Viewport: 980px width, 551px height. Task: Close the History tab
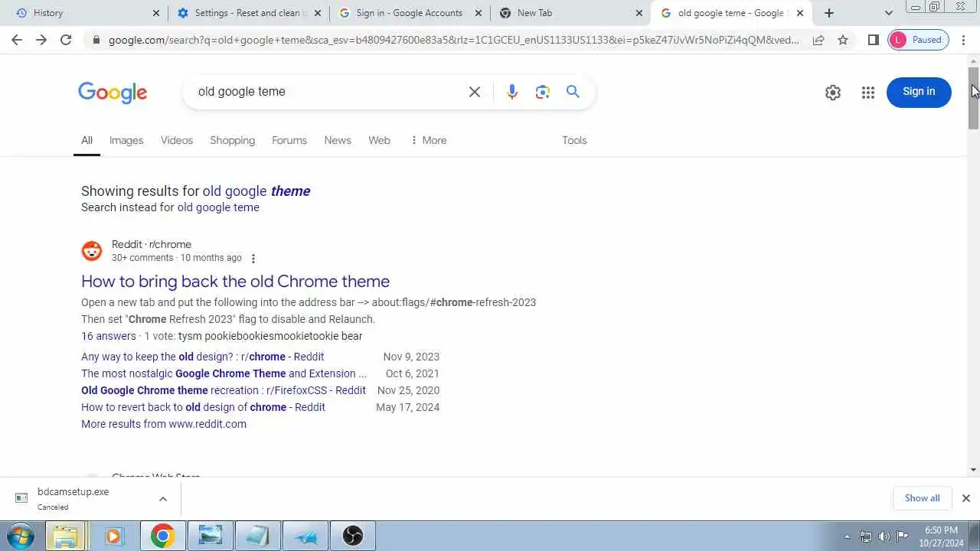click(x=156, y=13)
